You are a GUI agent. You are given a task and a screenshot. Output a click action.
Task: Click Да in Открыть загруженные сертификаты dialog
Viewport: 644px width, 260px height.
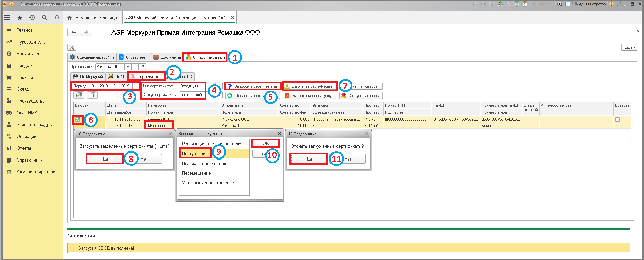[x=309, y=159]
